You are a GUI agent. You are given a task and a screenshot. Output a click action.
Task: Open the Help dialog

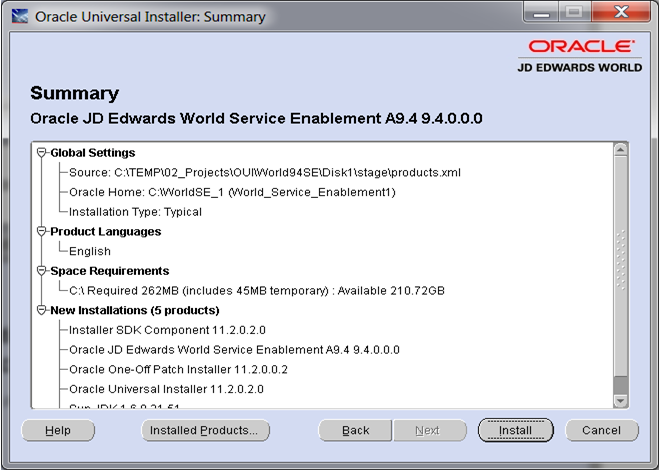[58, 430]
